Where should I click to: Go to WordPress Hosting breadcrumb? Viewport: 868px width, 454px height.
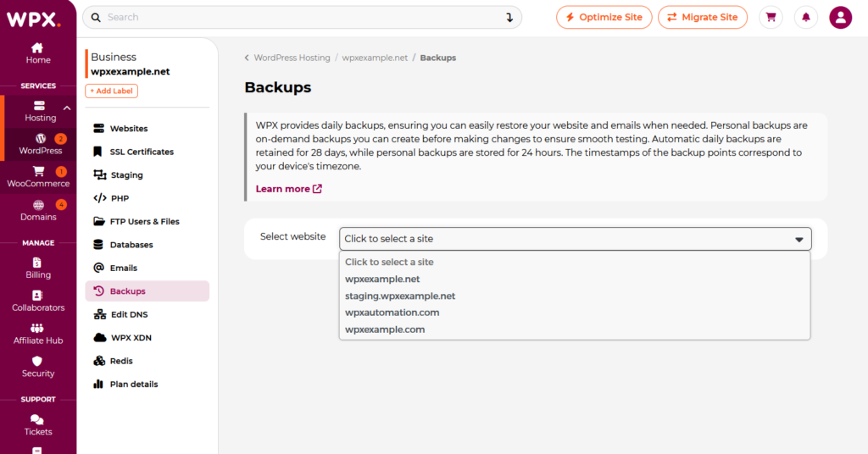292,58
